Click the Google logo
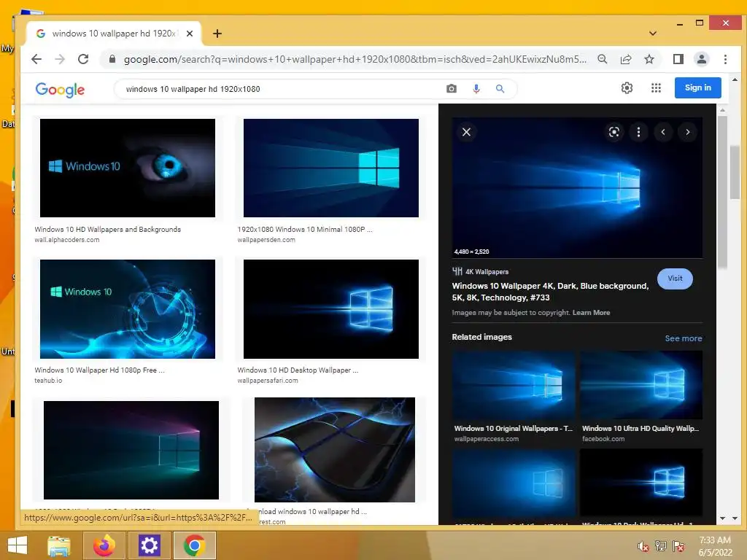Screen dimensions: 747x560 pyautogui.click(x=60, y=89)
